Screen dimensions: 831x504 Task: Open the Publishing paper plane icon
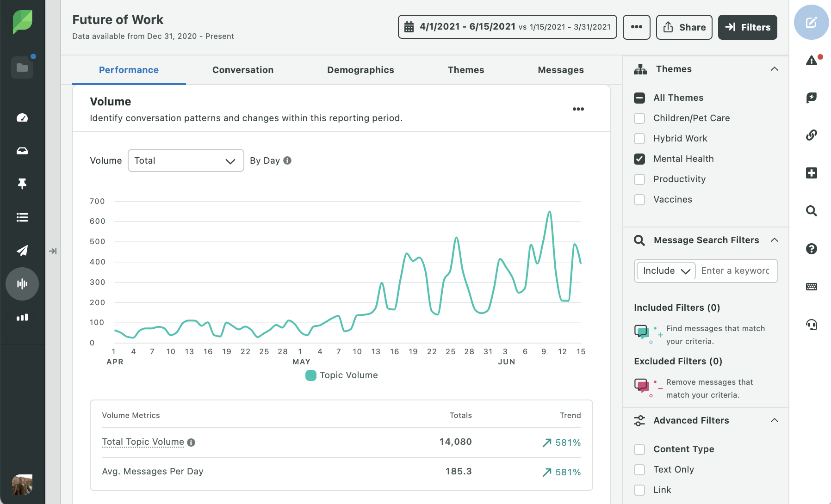[x=22, y=251]
